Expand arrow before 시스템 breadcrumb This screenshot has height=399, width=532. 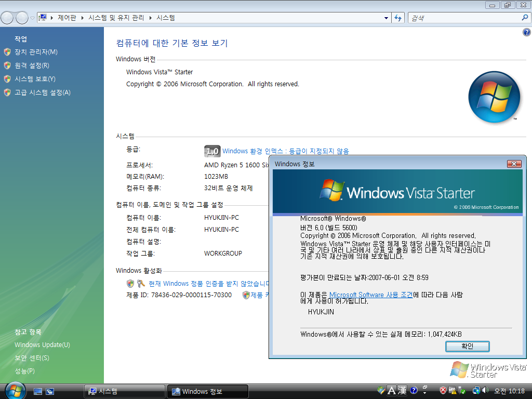point(150,18)
